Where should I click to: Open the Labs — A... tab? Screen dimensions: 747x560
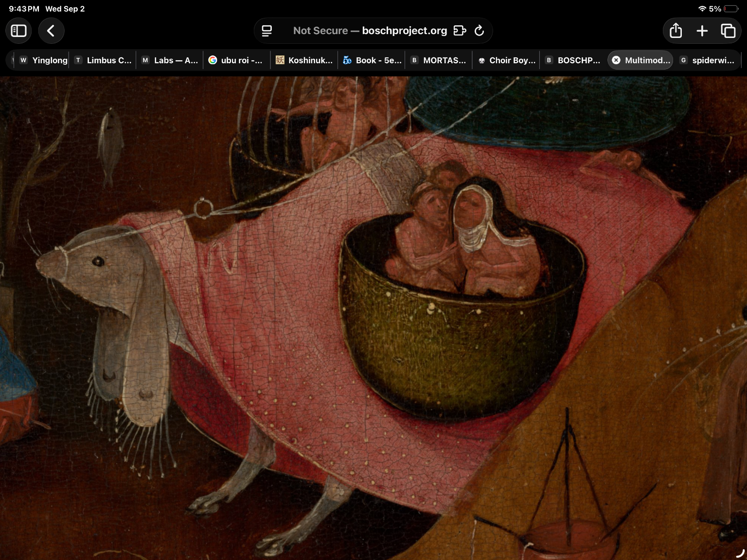tap(170, 60)
